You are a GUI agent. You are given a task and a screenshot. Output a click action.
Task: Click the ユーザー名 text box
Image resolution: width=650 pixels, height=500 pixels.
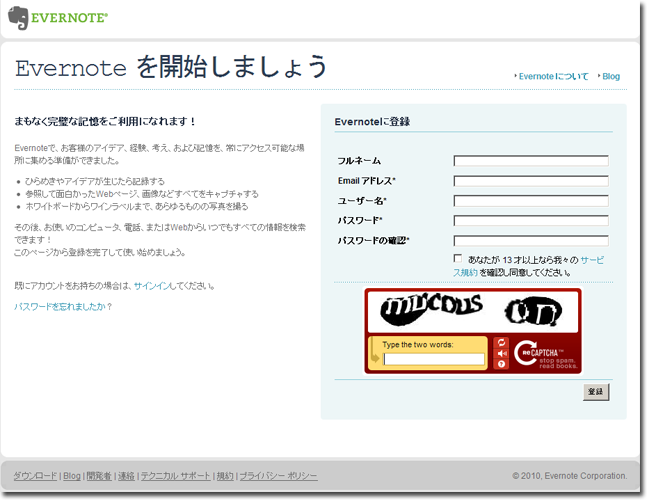click(x=530, y=200)
